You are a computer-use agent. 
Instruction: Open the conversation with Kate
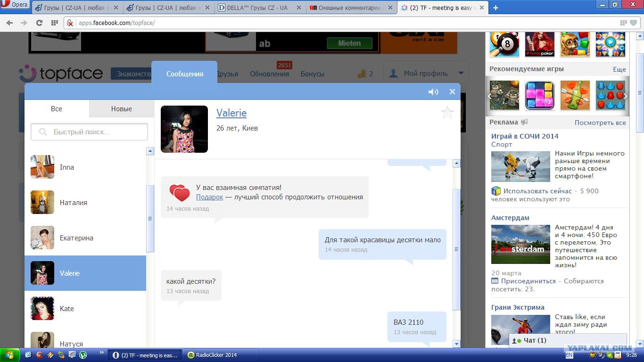[85, 308]
